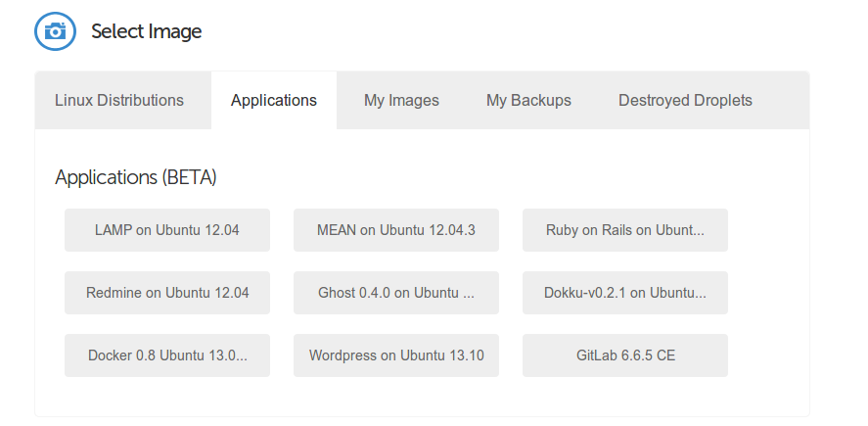Pick the Dokku-v0.2.1 on Ubuntu image
This screenshot has height=426, width=868.
click(x=625, y=293)
